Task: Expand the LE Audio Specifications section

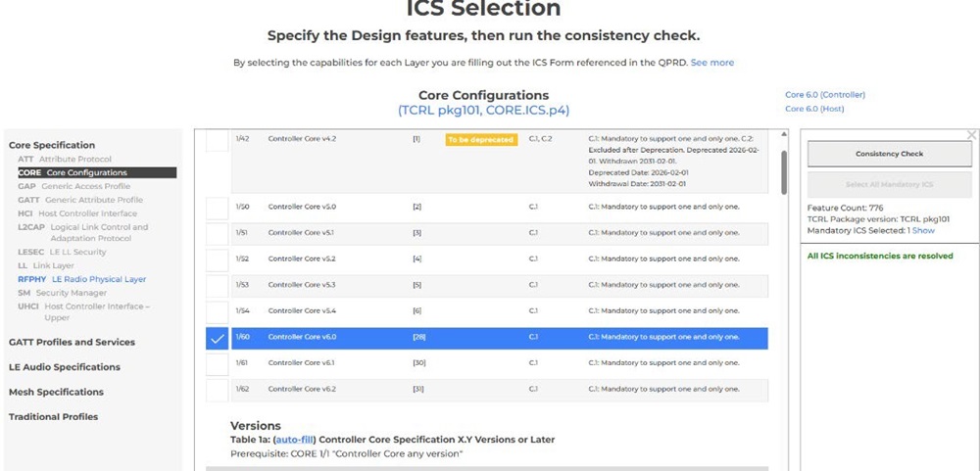Action: (x=65, y=367)
